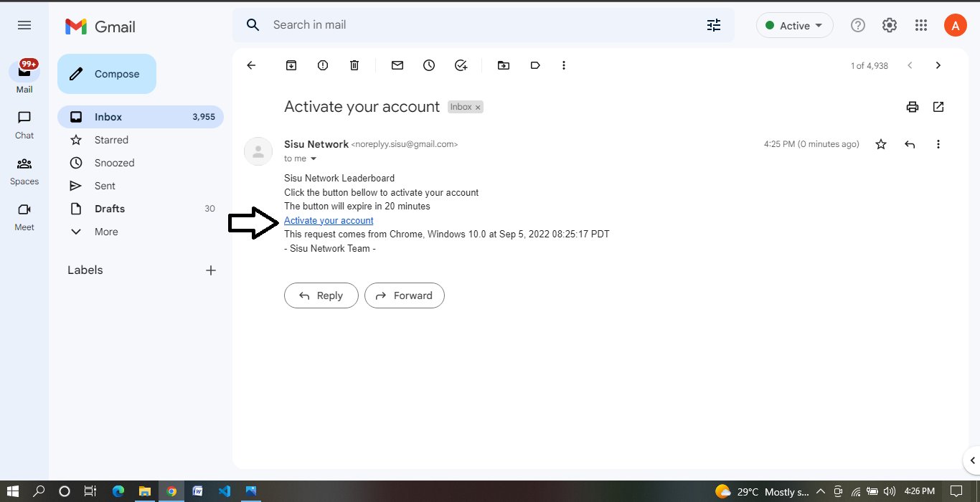This screenshot has height=502, width=980.
Task: Expand the 'to me' details arrow
Action: [x=313, y=159]
